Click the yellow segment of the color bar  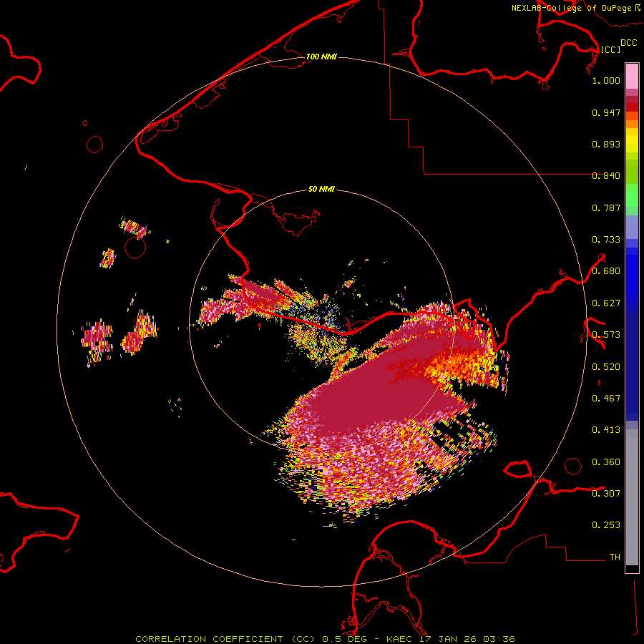[x=632, y=144]
